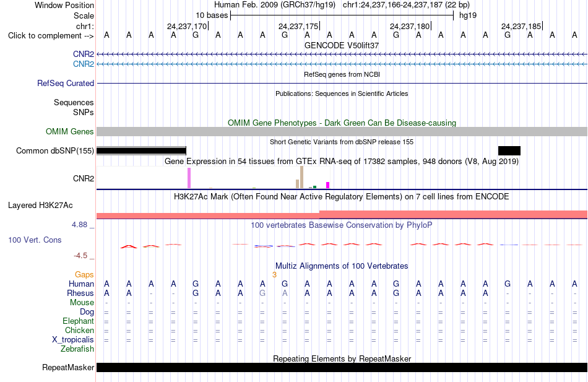The image size is (588, 382).
Task: Click the Zebrafish alignment row label
Action: 77,349
